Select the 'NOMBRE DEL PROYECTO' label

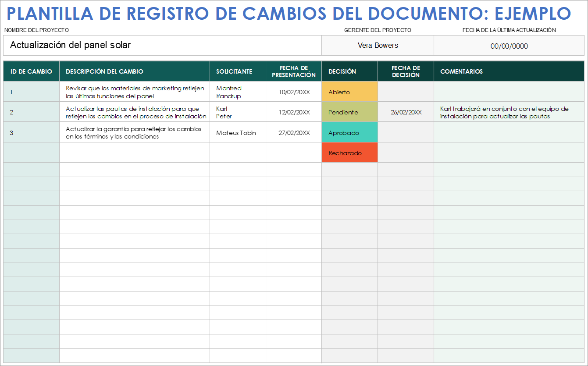pos(36,30)
